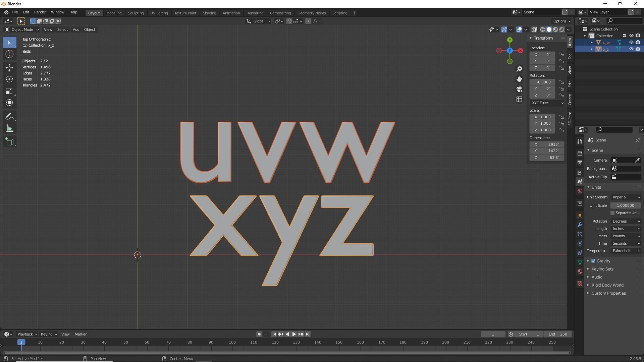Open Material properties tab icon
644x362 pixels.
(x=580, y=271)
